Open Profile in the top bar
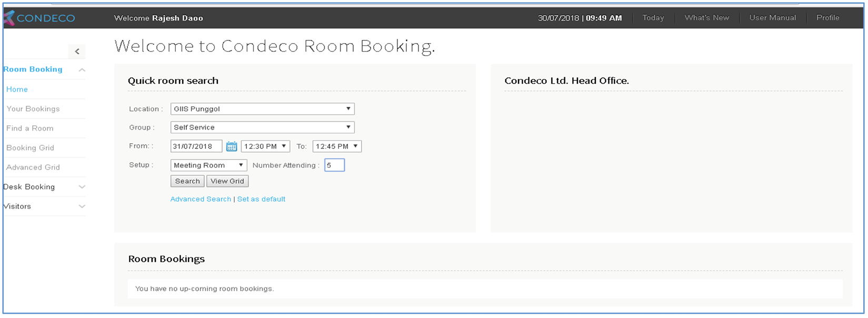 (x=828, y=18)
